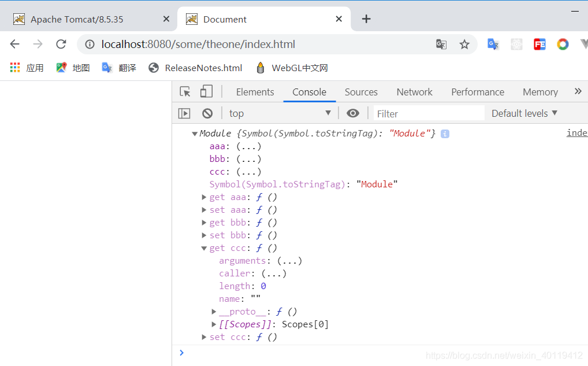Open the 翻译 translate bookmark
This screenshot has width=588, height=366.
(x=119, y=68)
